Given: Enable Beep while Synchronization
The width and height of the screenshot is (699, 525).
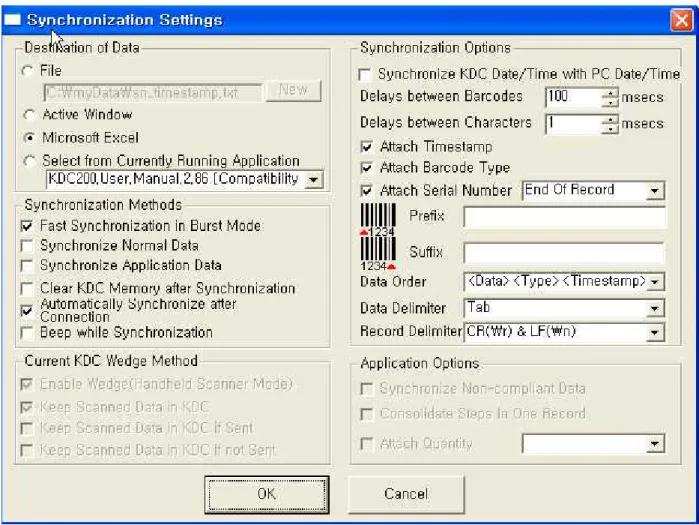Looking at the screenshot, I should pyautogui.click(x=27, y=332).
